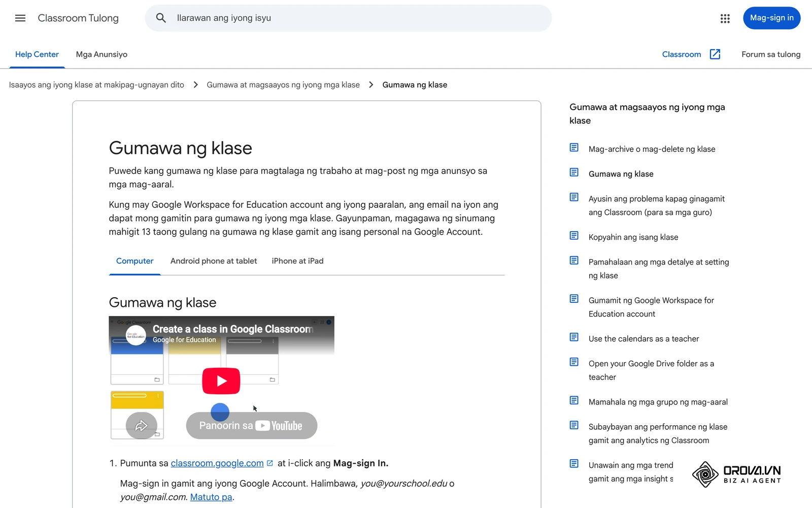The image size is (812, 508).
Task: Open sidebar article Use the calendars as a teacher
Action: (x=644, y=339)
